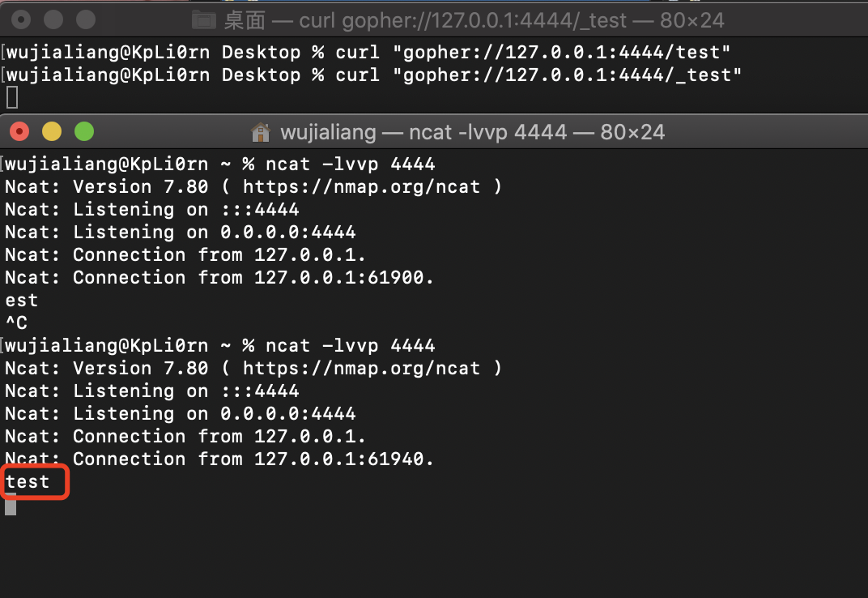The image size is (868, 598).
Task: Click the third gray button of curl window
Action: point(86,19)
